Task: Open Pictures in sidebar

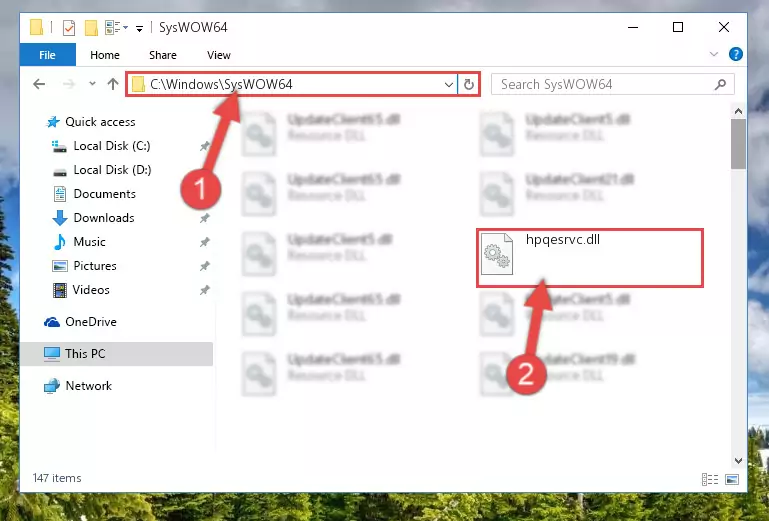Action: click(x=95, y=266)
